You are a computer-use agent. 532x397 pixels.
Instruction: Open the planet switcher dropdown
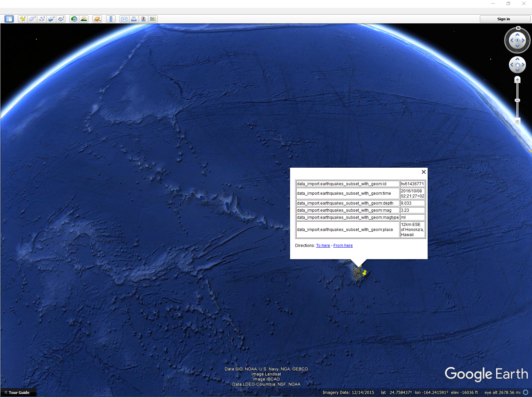(97, 19)
